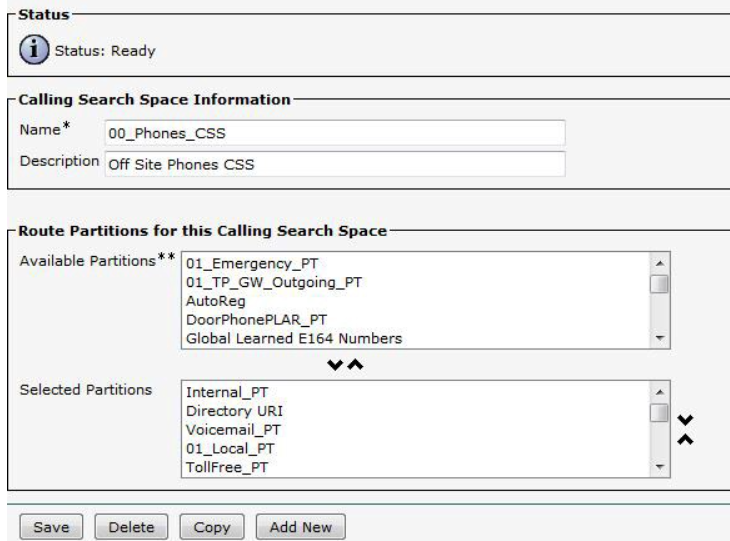Select Voicemail_PT in Selected Partitions
Screen dimensions: 730x541
tap(417, 430)
